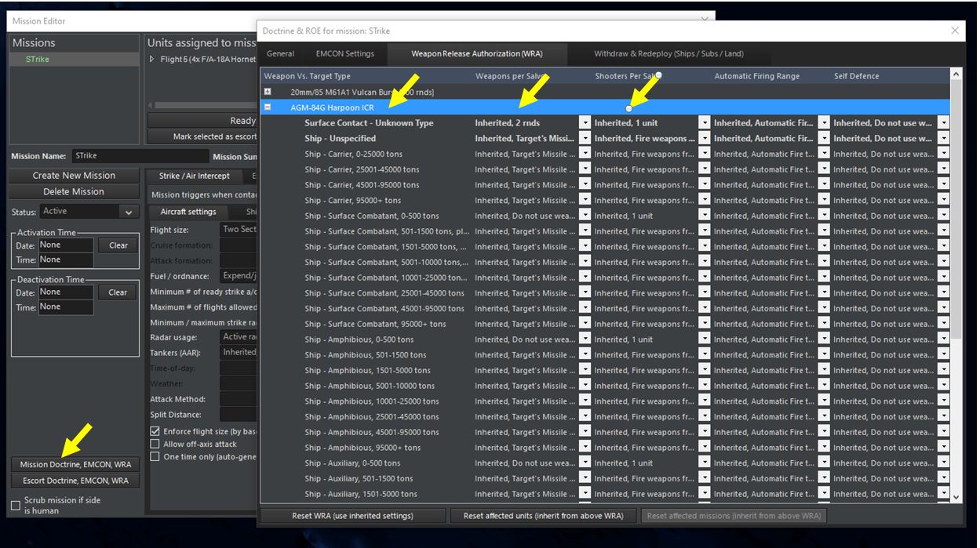The width and height of the screenshot is (980, 548).
Task: Select row Ship - Amphibious, 25001-45000 tons
Action: 604,417
